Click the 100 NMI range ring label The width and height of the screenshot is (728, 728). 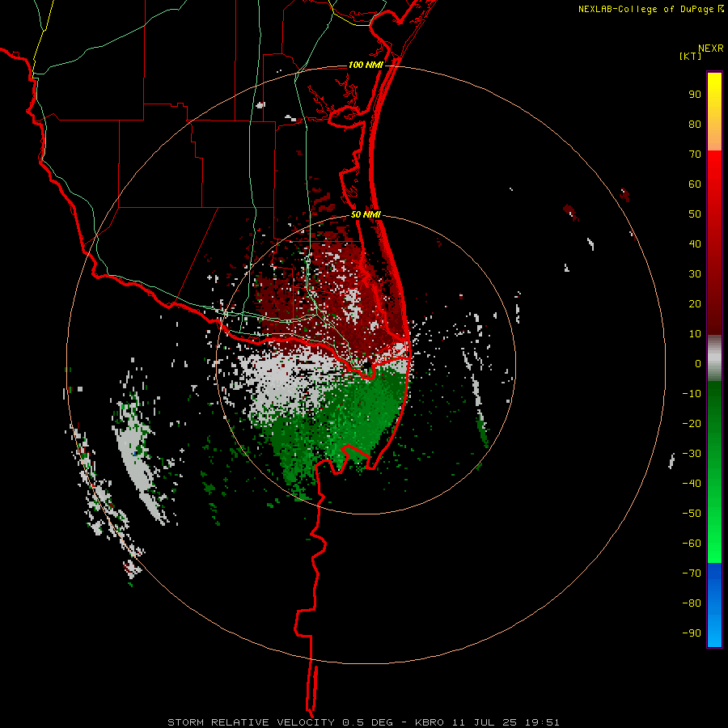[x=366, y=65]
